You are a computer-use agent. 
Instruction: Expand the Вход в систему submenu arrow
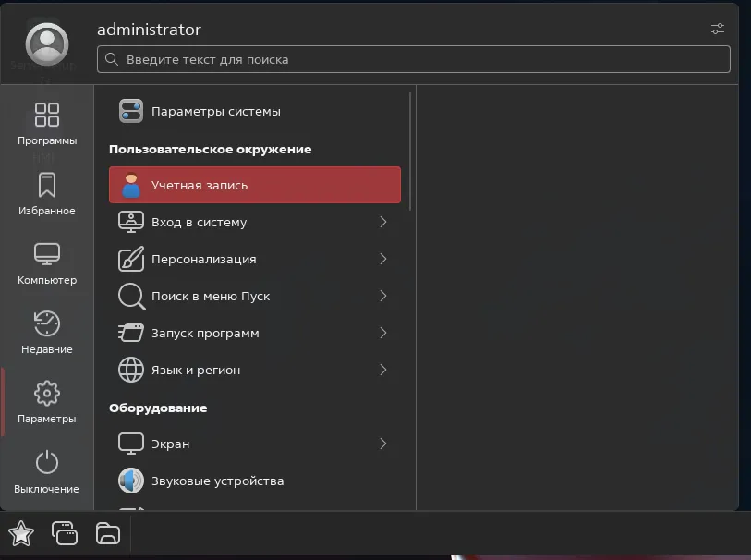(383, 222)
